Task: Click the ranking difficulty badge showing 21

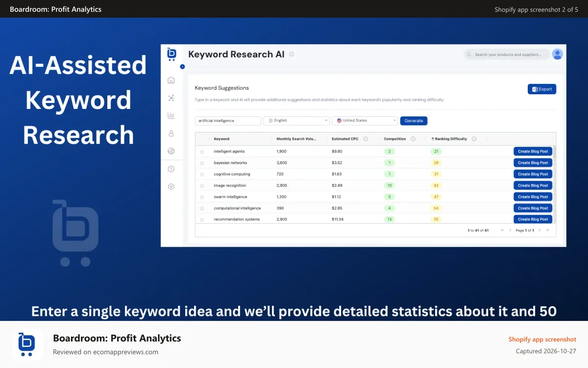Action: tap(436, 152)
